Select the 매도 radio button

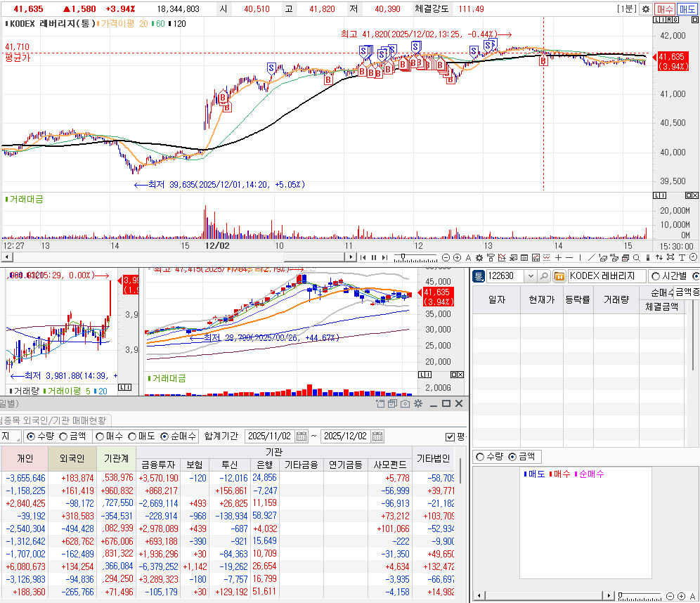[x=132, y=436]
